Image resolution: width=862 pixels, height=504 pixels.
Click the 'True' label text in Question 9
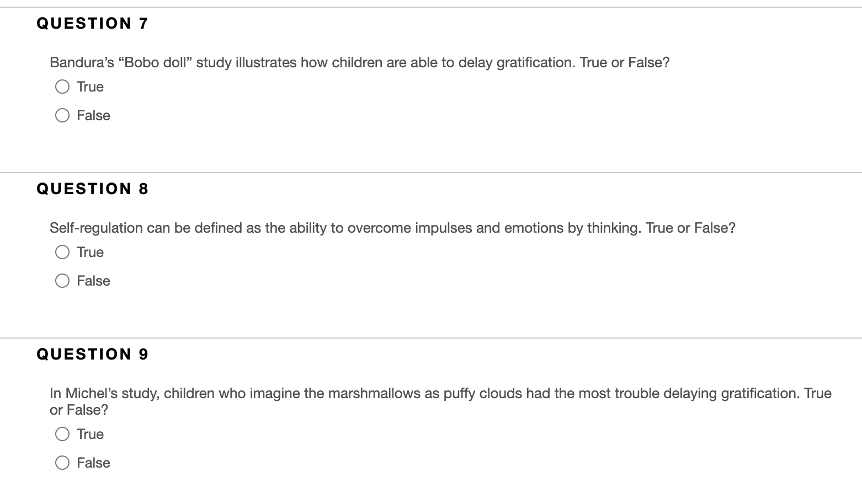click(x=90, y=434)
